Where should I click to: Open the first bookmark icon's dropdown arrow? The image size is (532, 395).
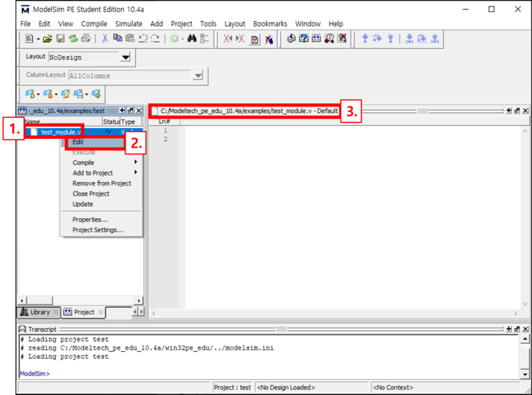point(38,94)
